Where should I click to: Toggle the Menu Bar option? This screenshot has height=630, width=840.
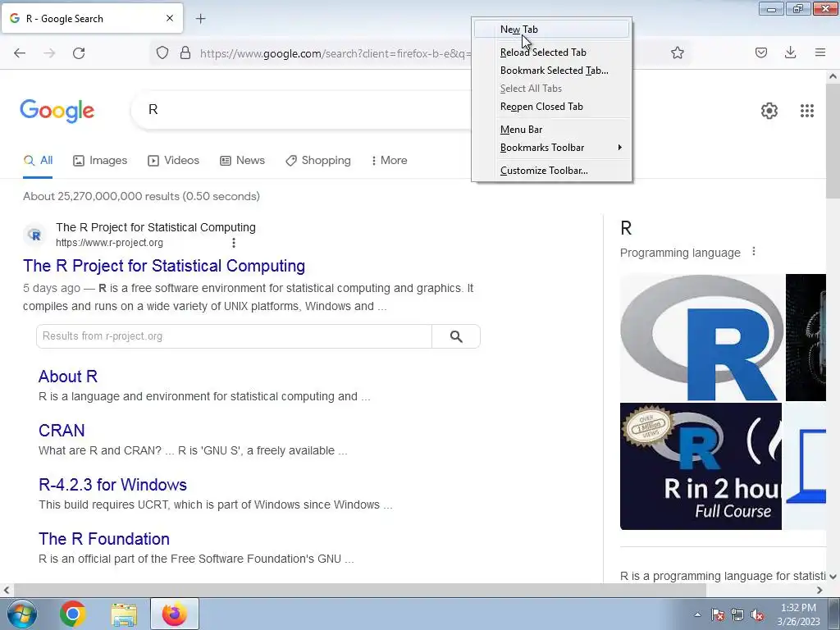click(552, 130)
